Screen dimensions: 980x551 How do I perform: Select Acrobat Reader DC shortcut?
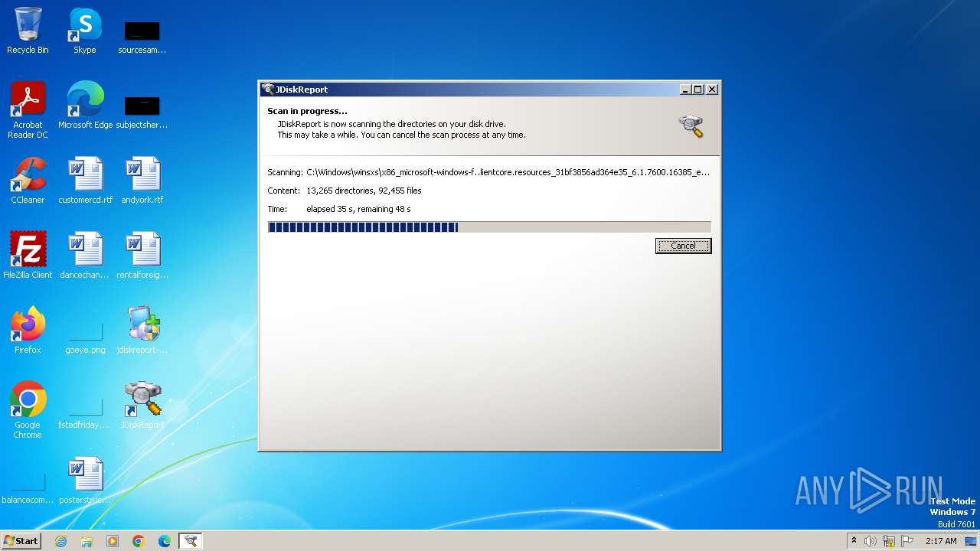[28, 110]
